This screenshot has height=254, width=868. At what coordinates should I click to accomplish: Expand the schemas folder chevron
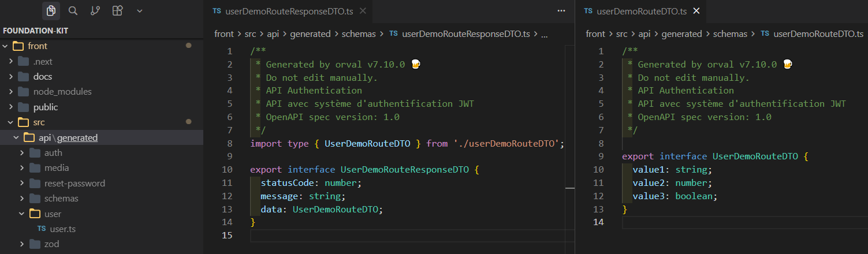click(22, 198)
